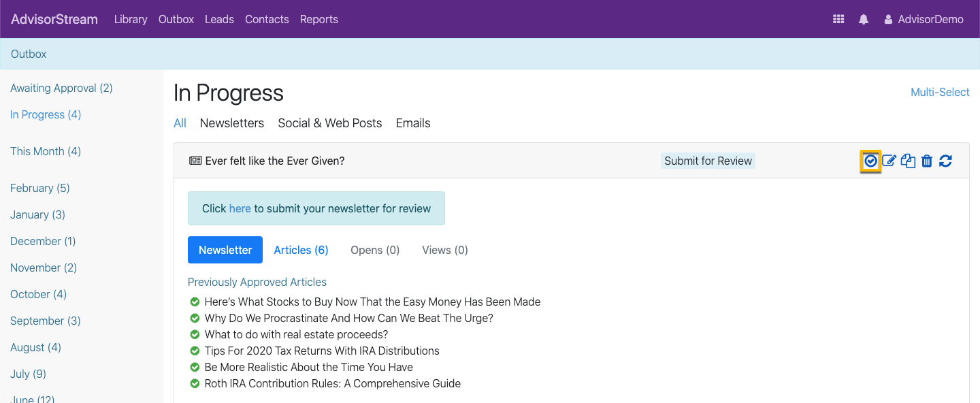Filter by Social & Web Posts
Image resolution: width=980 pixels, height=403 pixels.
tap(330, 123)
